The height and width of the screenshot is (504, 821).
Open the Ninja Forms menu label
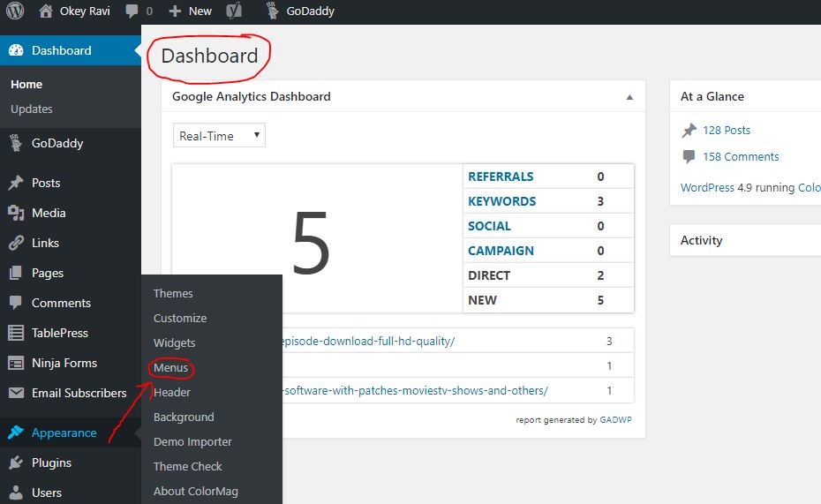click(x=64, y=363)
